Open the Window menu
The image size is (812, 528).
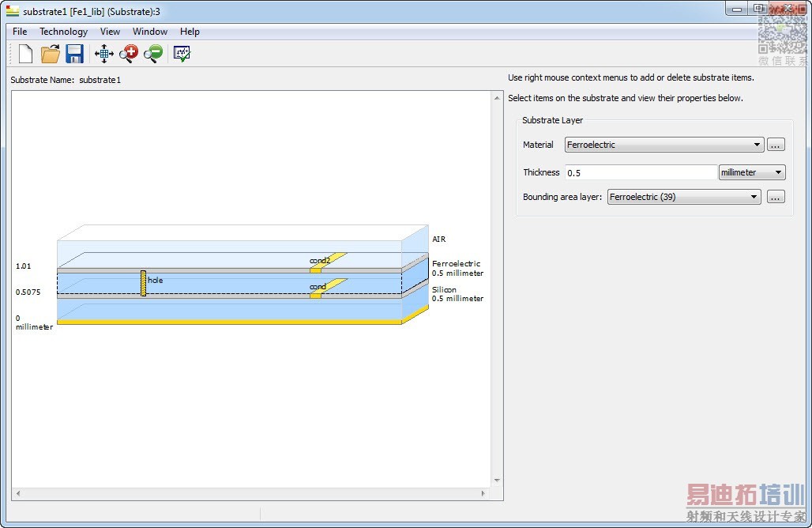coord(149,32)
